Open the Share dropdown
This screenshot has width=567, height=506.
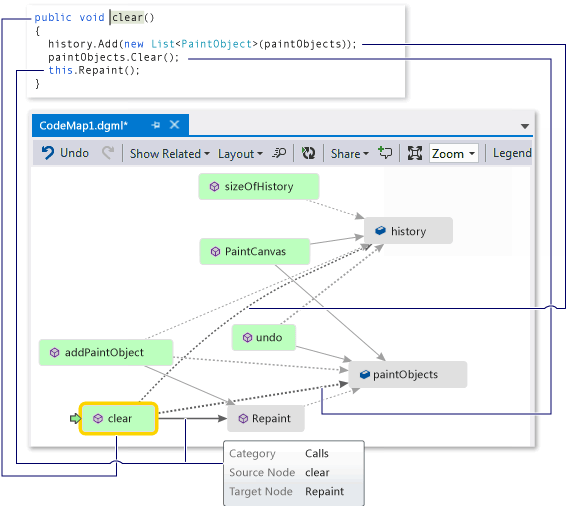point(350,154)
